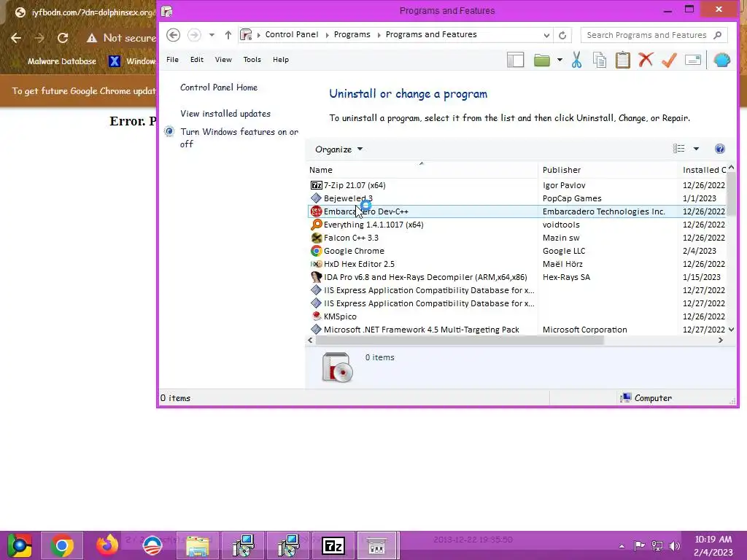Screen dimensions: 747x560
Task: Click the blue shell toolbar icon
Action: [721, 60]
